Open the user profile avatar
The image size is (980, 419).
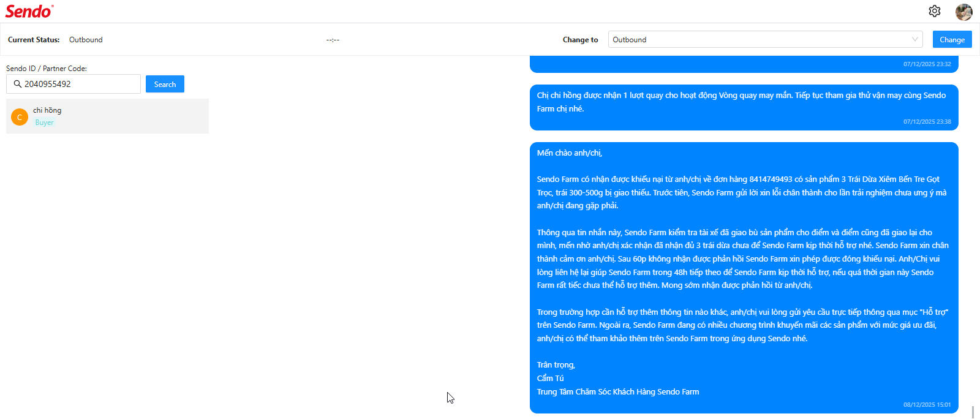[x=963, y=12]
